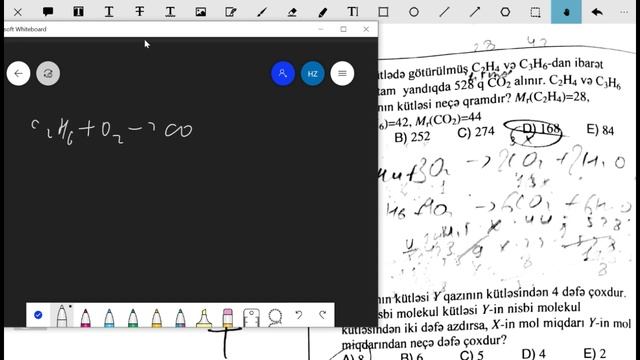Image resolution: width=640 pixels, height=360 pixels.
Task: Click circled answer D) 168 in document
Action: coord(541,129)
